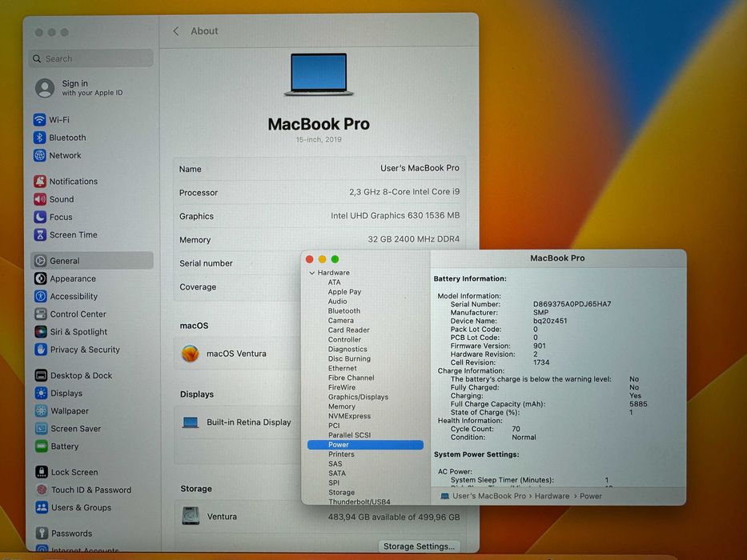Screen dimensions: 747x560
Task: Select Memory in System Information Hardware list
Action: point(342,406)
